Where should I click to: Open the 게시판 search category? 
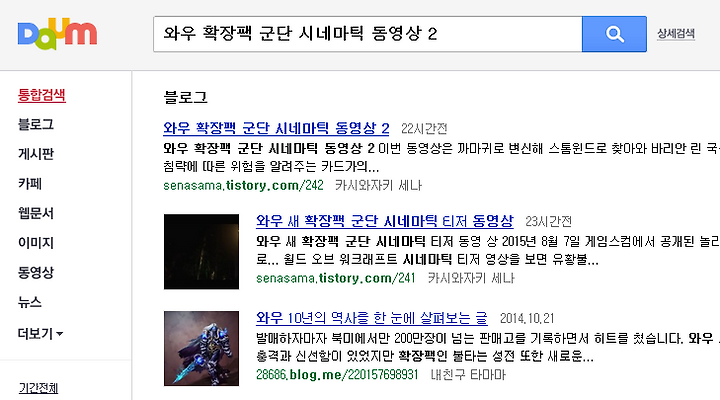coord(36,154)
